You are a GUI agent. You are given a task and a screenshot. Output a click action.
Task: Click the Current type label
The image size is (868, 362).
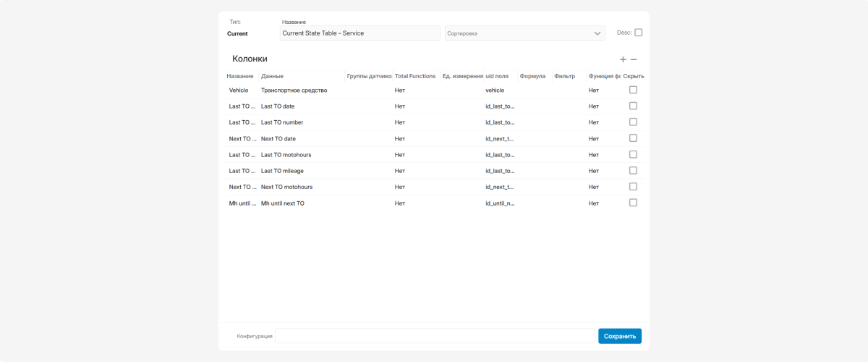coord(237,33)
